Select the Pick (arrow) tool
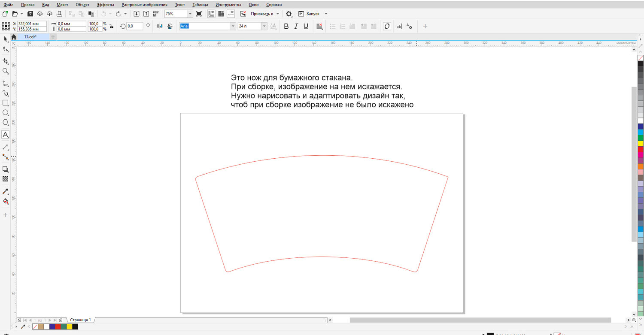 (x=6, y=39)
